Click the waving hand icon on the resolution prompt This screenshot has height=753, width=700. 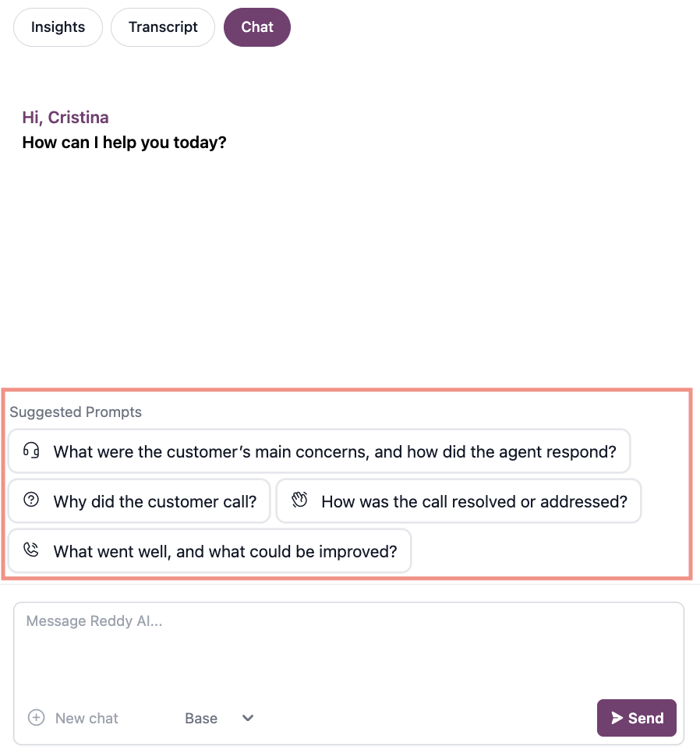coord(299,501)
